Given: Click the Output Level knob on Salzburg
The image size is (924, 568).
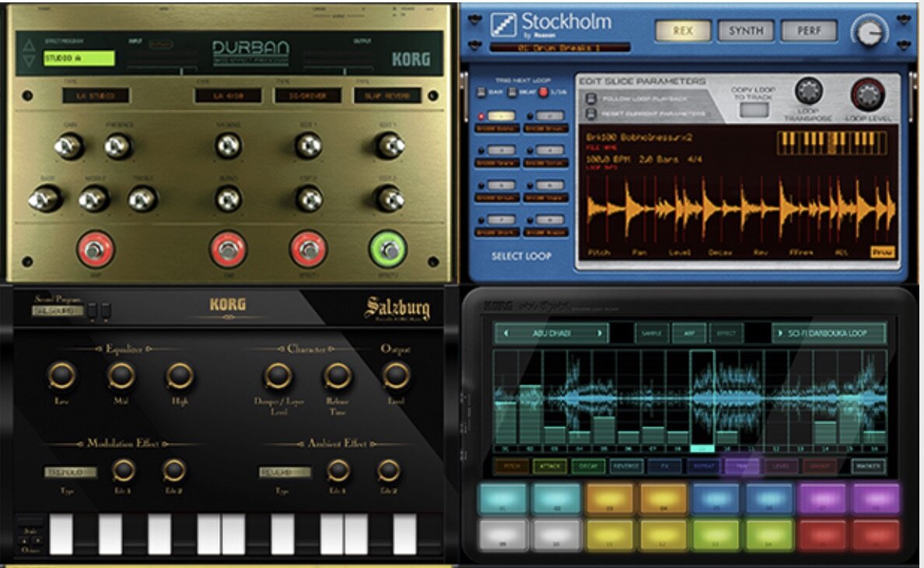Looking at the screenshot, I should pyautogui.click(x=396, y=375).
